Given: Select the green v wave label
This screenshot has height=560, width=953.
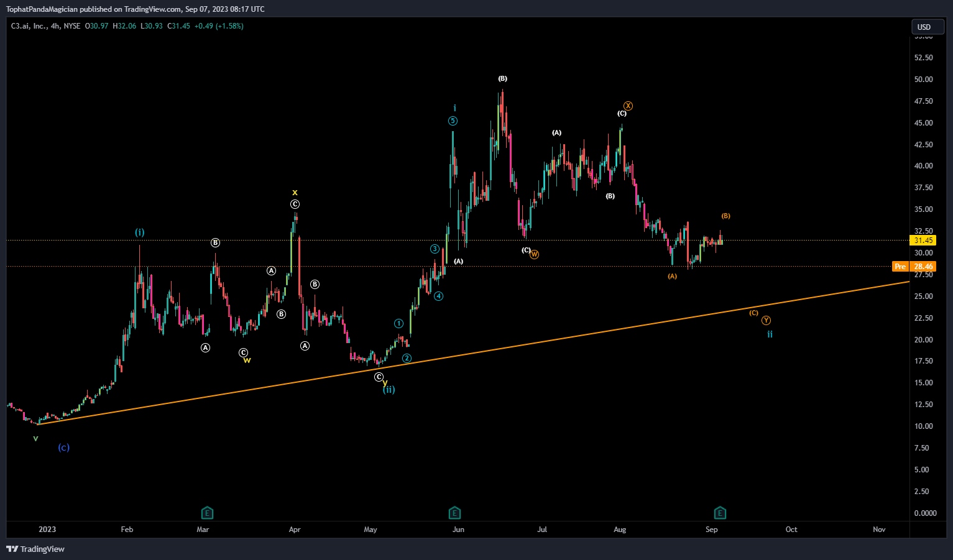Looking at the screenshot, I should pos(35,438).
